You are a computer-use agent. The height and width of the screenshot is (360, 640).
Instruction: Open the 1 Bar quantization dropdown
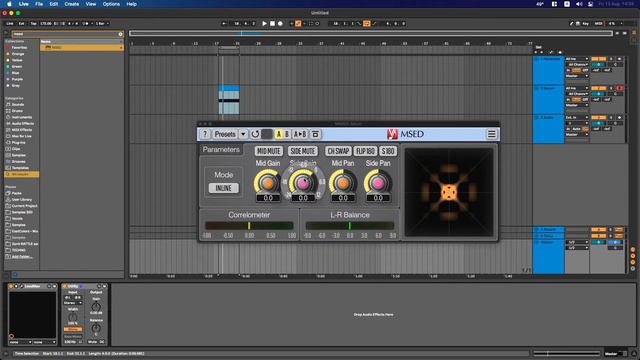[102, 24]
